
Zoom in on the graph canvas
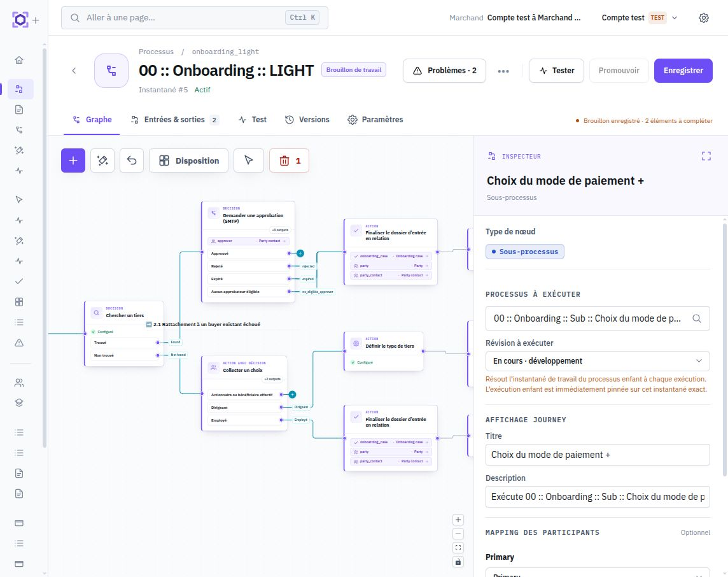click(458, 520)
